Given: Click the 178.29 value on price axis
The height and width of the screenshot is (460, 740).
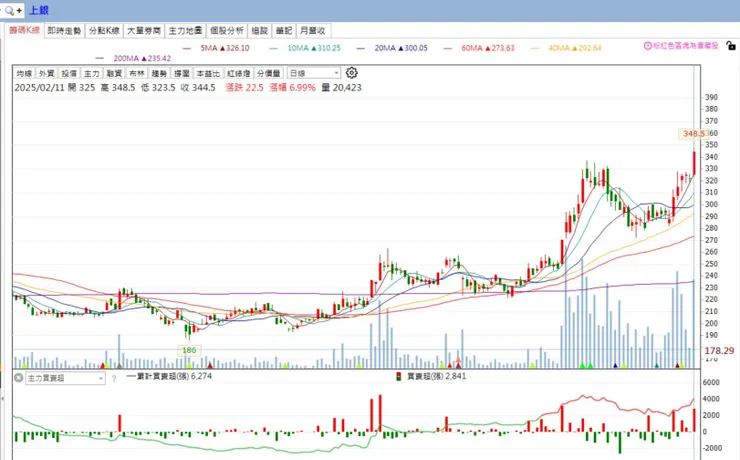Looking at the screenshot, I should [x=719, y=351].
